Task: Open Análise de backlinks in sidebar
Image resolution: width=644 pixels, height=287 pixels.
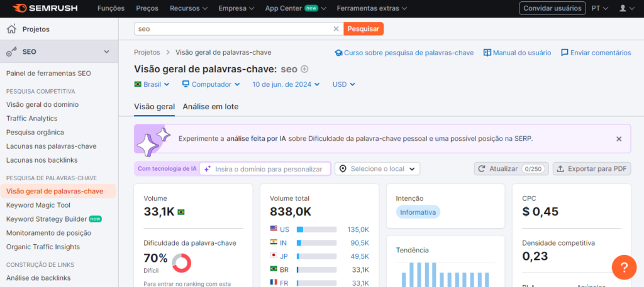Action: 38,278
